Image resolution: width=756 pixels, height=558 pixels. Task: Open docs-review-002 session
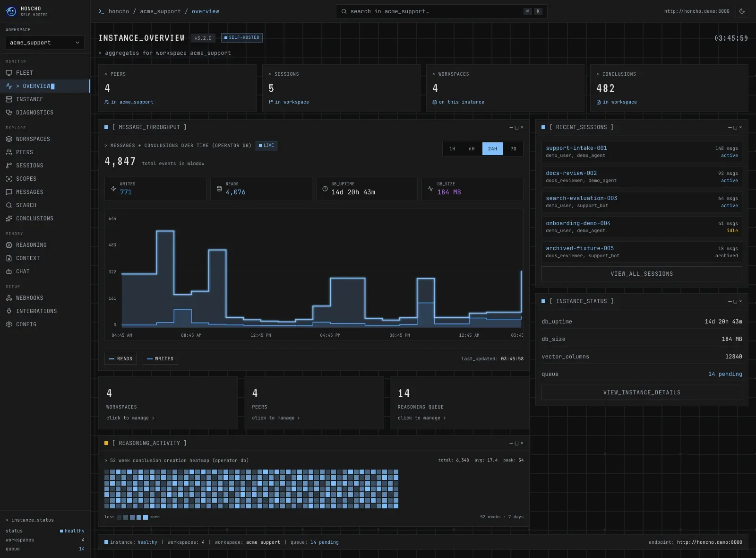pyautogui.click(x=642, y=177)
